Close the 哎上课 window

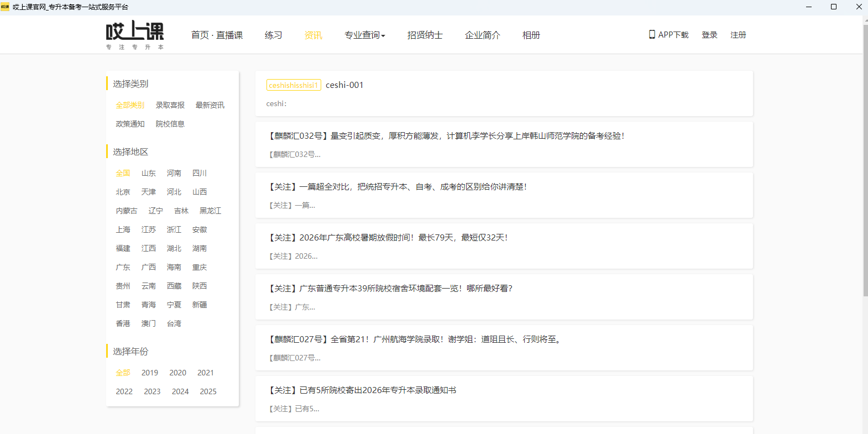(859, 7)
